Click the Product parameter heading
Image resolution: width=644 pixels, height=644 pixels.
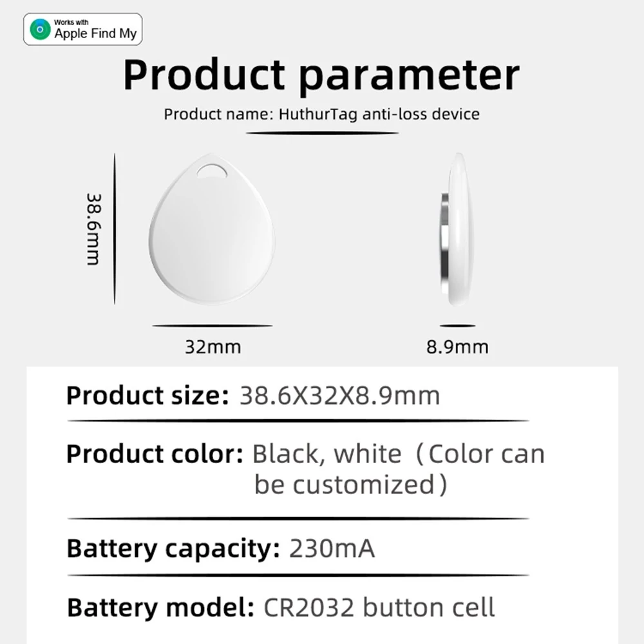(x=321, y=75)
